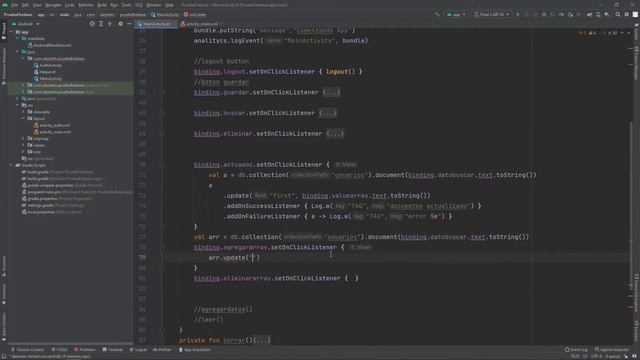Expand the java (generated) folder
The width and height of the screenshot is (640, 360).
18,98
